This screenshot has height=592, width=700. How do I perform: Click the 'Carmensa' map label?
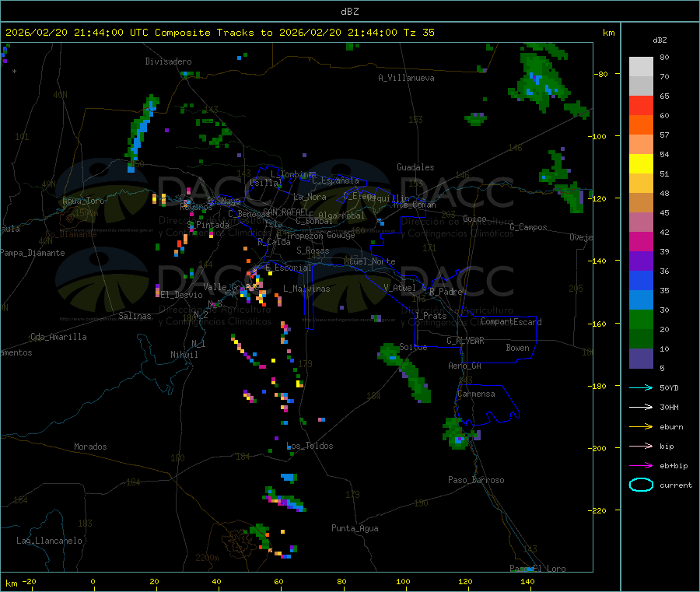tap(476, 394)
